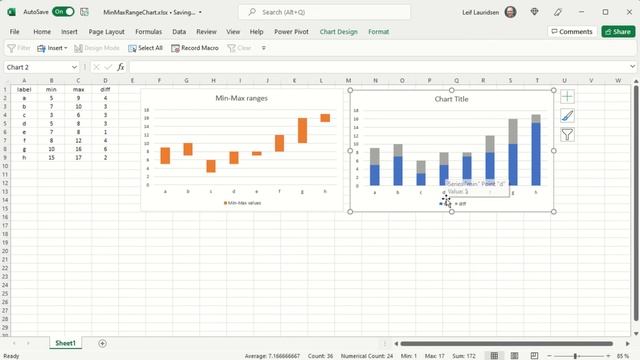Click the zoom in plus button
640x360 pixels.
tap(608, 356)
